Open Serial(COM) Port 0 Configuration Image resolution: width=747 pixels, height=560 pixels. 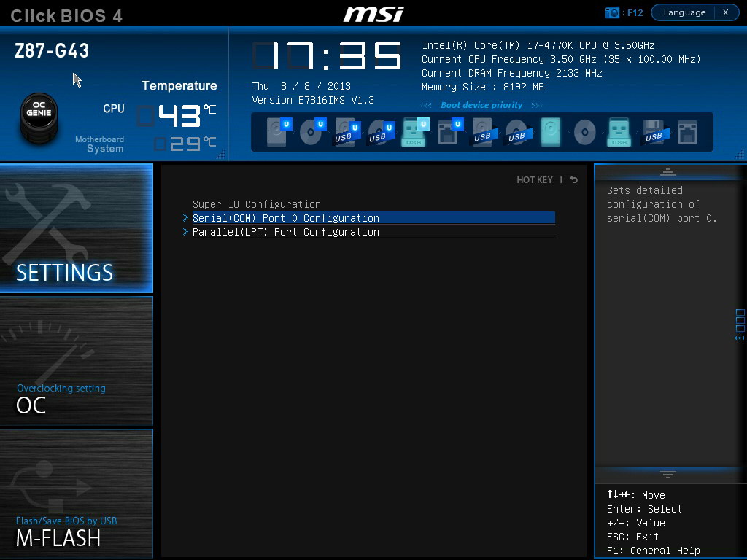(x=373, y=217)
